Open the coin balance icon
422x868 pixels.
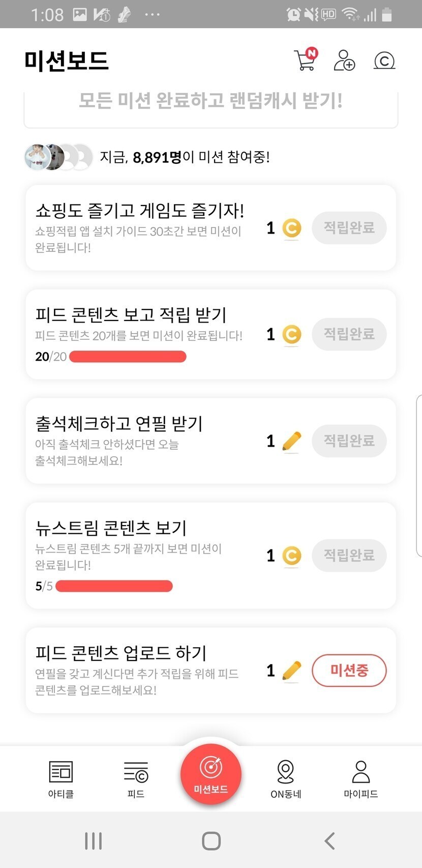pos(384,61)
